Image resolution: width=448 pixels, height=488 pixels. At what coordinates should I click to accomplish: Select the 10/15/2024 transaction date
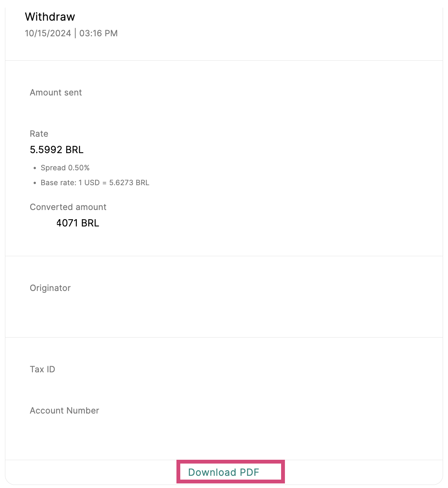coord(48,33)
